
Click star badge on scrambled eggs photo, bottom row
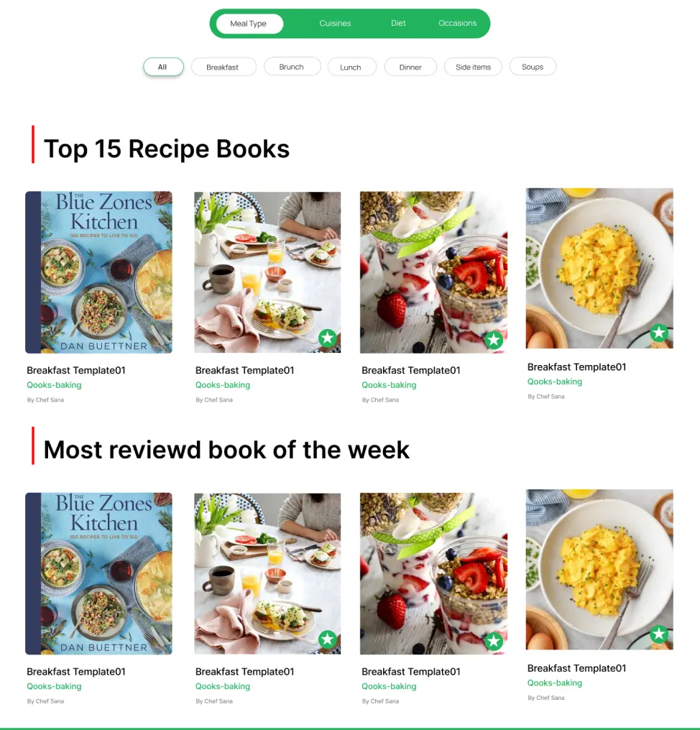click(659, 634)
